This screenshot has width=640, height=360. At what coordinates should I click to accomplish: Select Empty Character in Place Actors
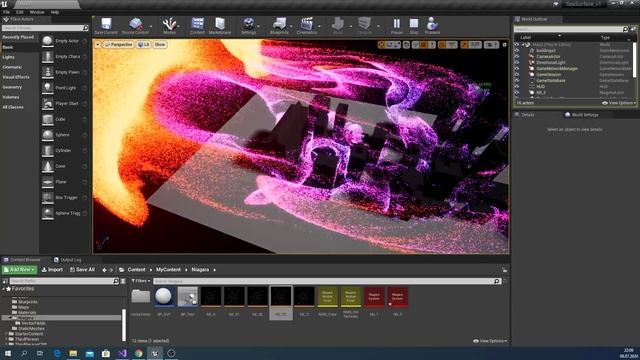[64, 56]
